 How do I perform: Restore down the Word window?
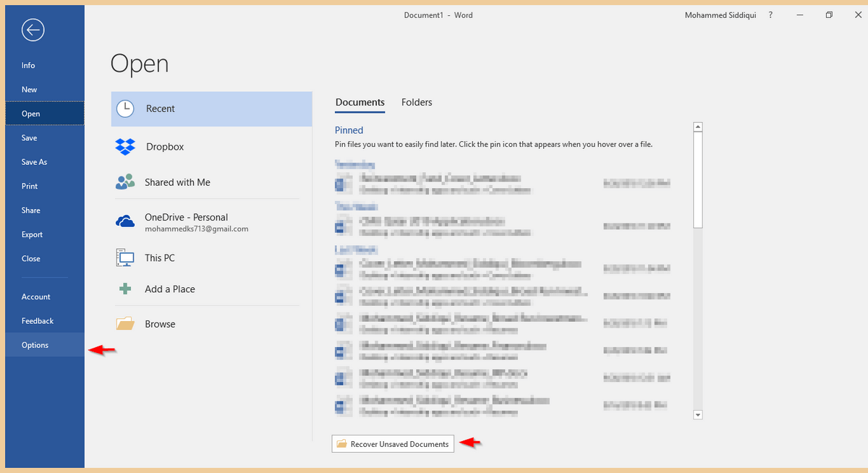pos(829,14)
